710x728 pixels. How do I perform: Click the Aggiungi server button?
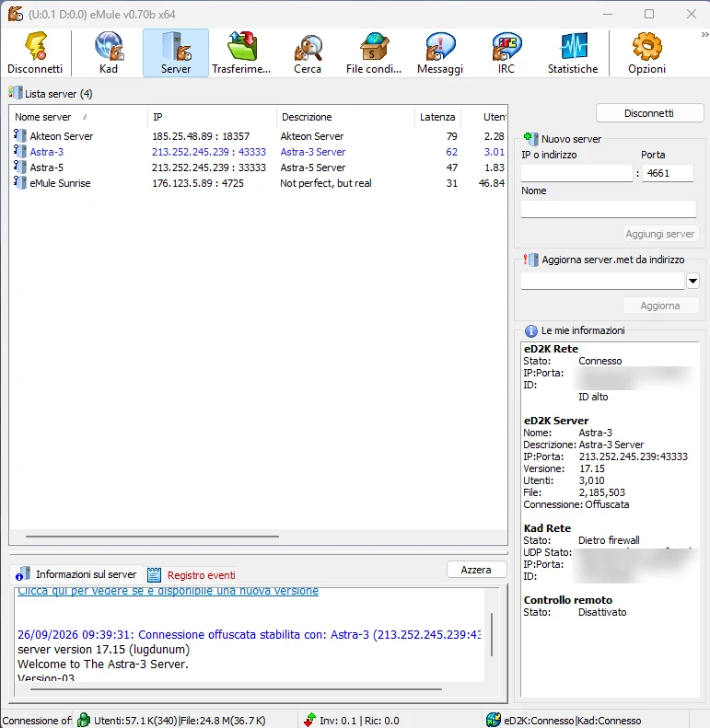click(x=660, y=234)
